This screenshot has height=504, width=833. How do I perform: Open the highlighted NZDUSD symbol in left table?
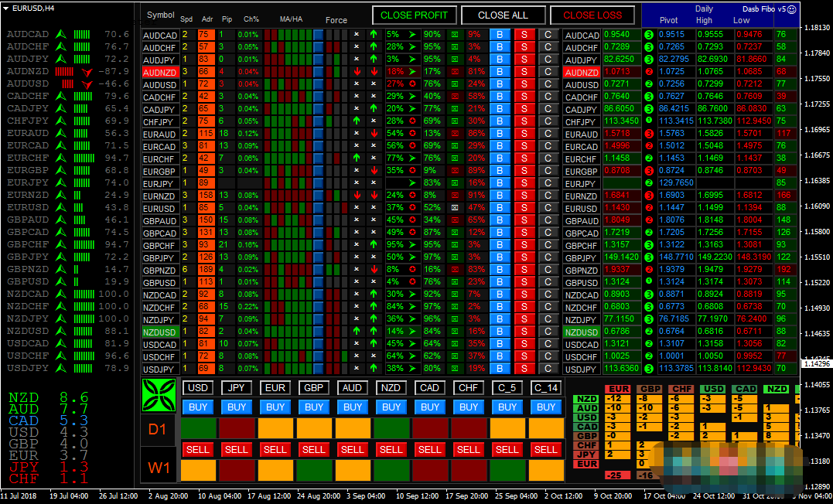(160, 332)
